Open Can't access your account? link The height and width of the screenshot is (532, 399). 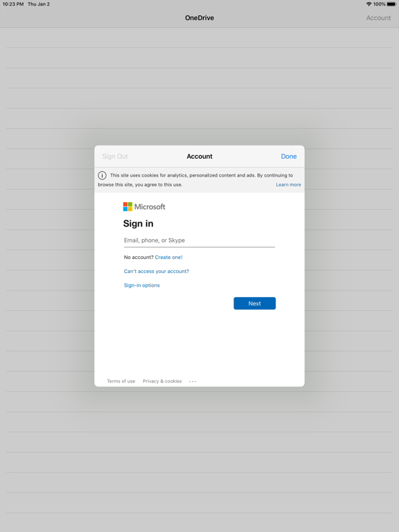click(157, 271)
